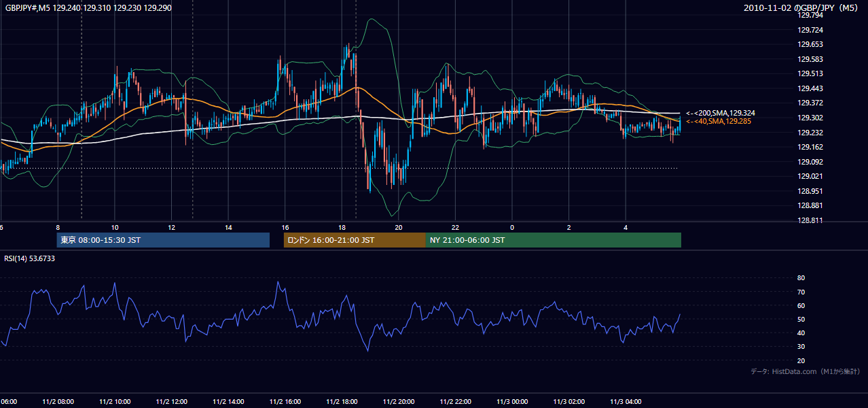The width and height of the screenshot is (868, 408).
Task: Click the 11/2 14:00 bottom time label
Action: click(x=228, y=402)
